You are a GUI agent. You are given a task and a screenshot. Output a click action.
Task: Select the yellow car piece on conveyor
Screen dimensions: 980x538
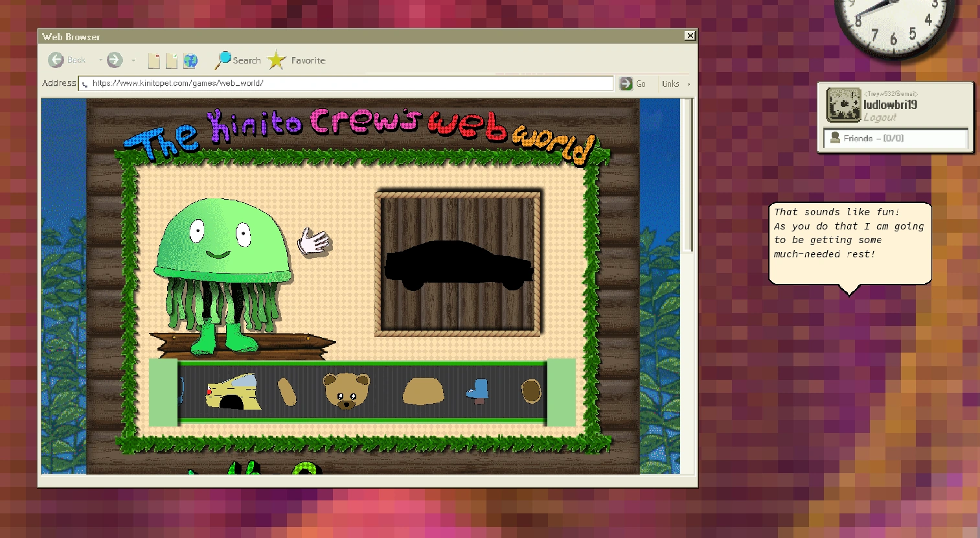click(233, 392)
